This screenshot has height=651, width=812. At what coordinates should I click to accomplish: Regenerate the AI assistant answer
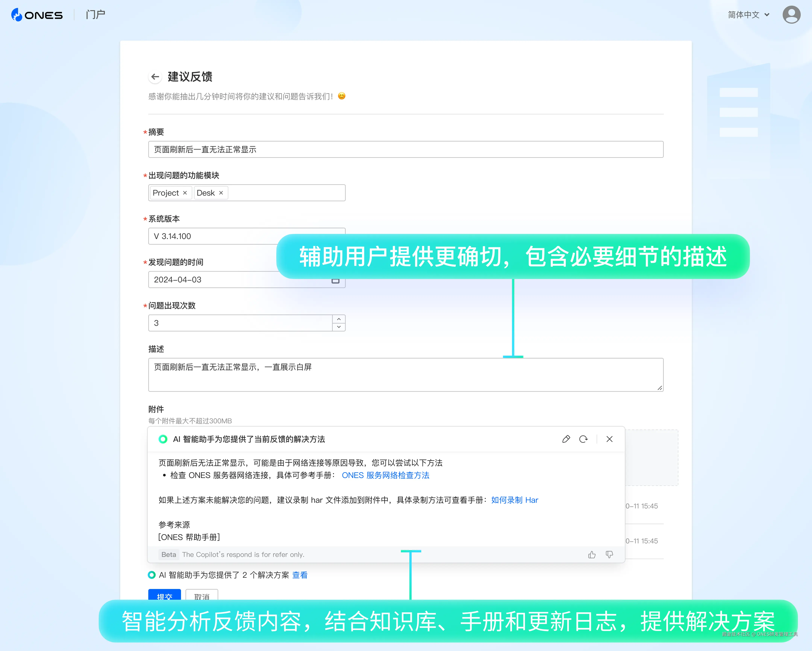[x=583, y=439]
